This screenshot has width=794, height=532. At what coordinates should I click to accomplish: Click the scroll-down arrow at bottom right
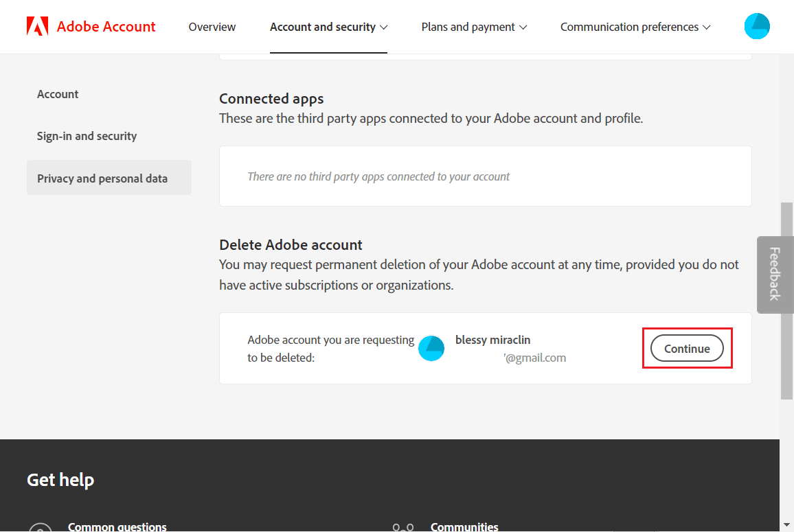click(x=787, y=524)
